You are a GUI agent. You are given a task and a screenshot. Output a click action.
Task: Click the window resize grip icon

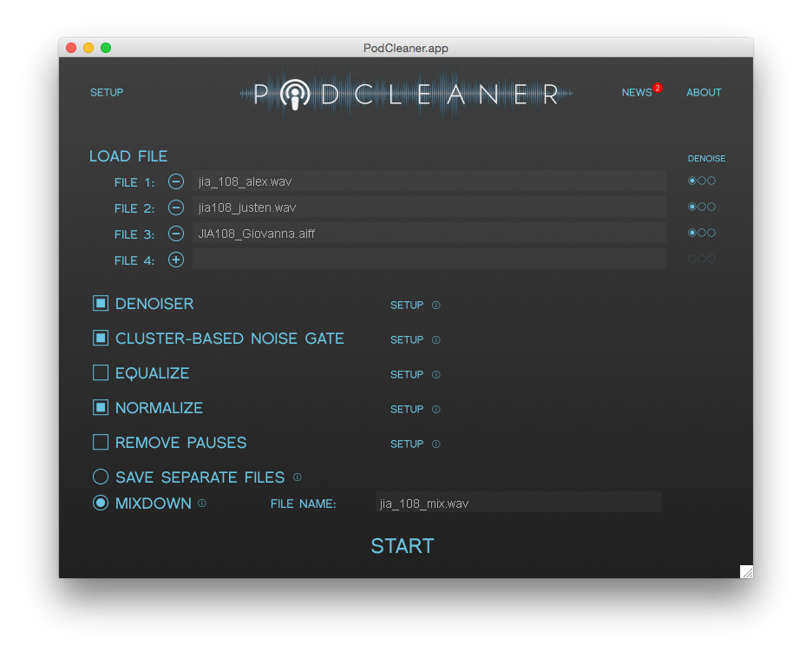coord(746,571)
